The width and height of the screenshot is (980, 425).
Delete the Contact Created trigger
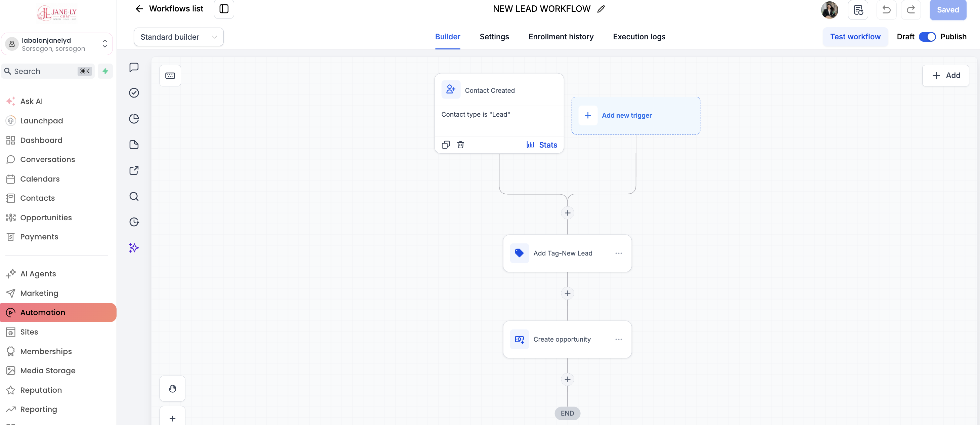pyautogui.click(x=460, y=145)
